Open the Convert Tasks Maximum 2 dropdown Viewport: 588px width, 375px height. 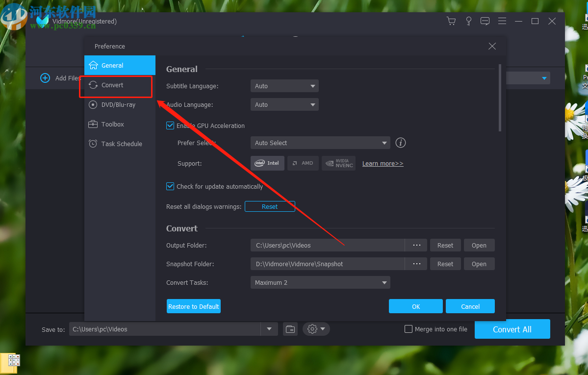click(x=320, y=283)
